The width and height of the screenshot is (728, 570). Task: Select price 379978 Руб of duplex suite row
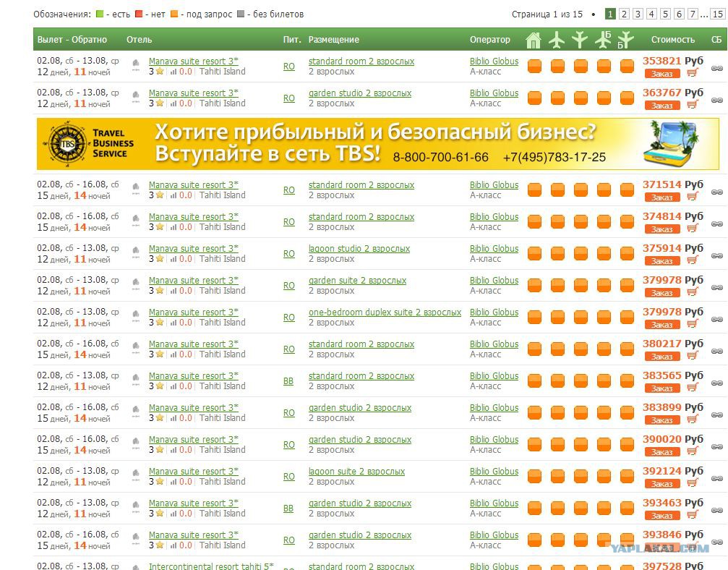673,312
